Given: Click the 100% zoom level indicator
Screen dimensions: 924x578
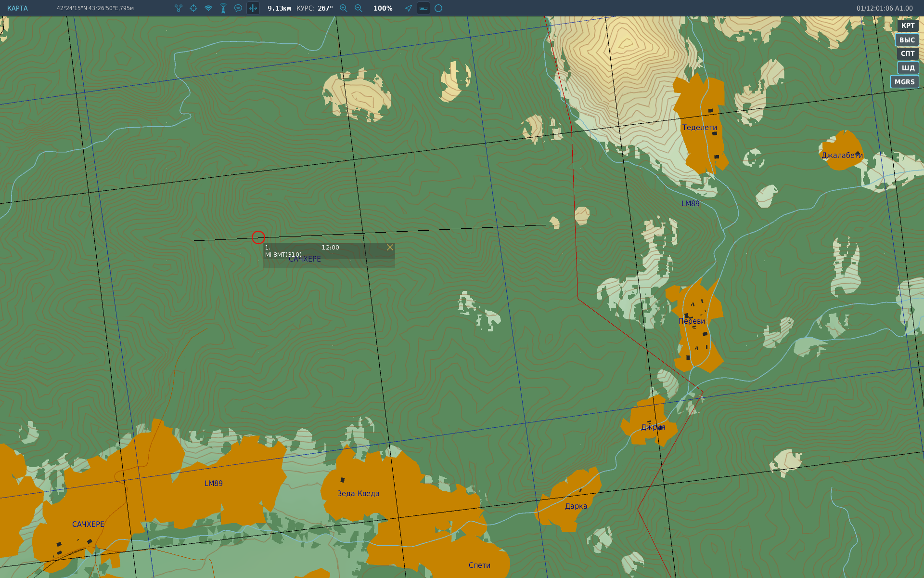Looking at the screenshot, I should coord(383,8).
